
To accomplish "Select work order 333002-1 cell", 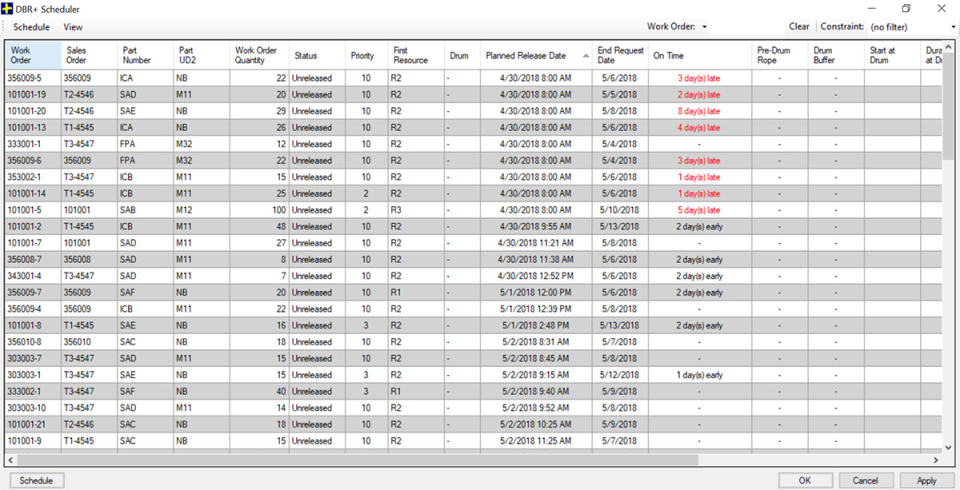I will 33,391.
